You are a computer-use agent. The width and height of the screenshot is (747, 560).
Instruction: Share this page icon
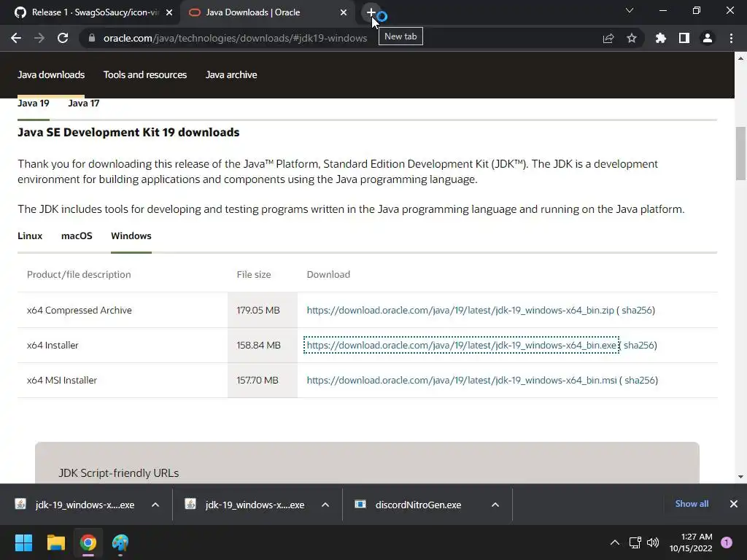pyautogui.click(x=608, y=38)
